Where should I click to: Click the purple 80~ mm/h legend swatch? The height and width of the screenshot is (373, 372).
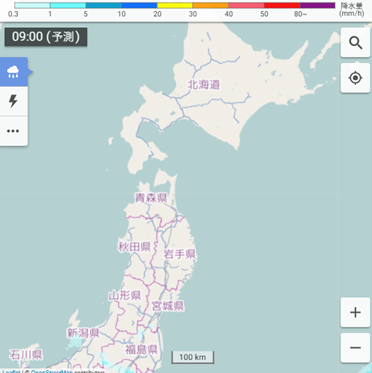[x=317, y=5]
